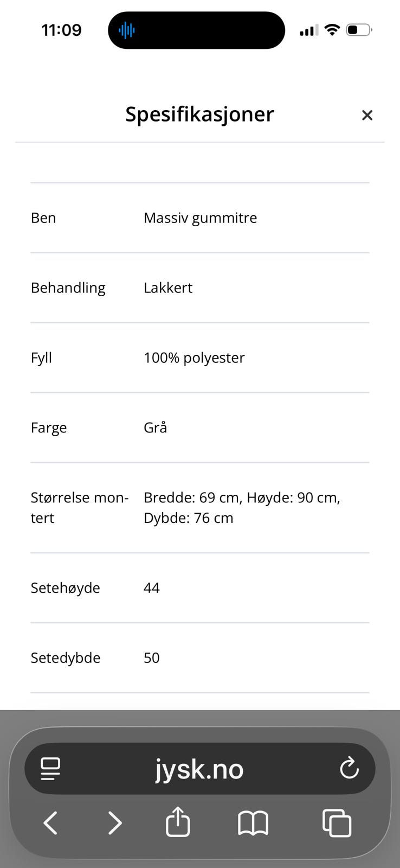
Task: Open the Safari Share sheet
Action: pos(178,822)
